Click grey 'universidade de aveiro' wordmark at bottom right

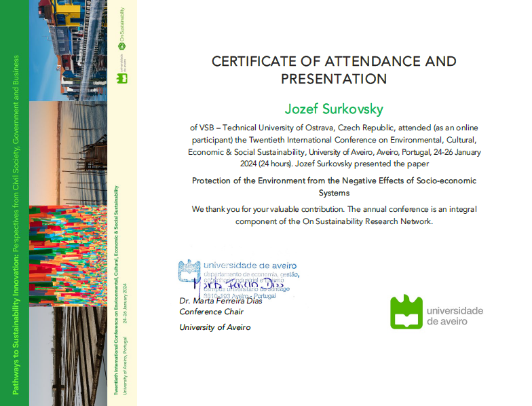(x=455, y=316)
